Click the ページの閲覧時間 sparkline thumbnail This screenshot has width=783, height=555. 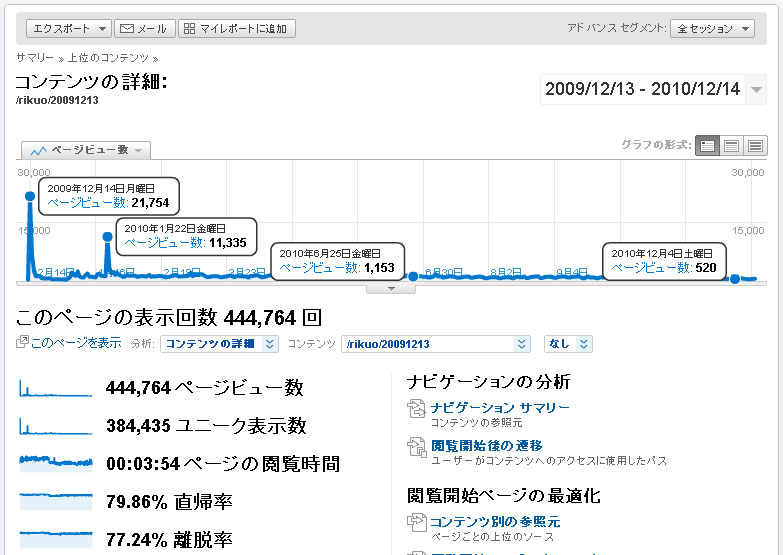coord(56,463)
